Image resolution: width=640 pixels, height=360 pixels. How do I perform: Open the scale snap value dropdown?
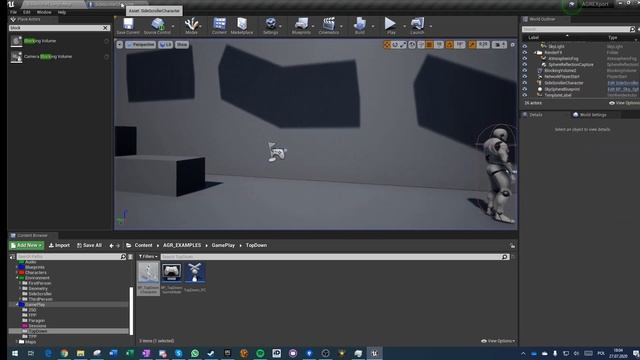click(483, 44)
